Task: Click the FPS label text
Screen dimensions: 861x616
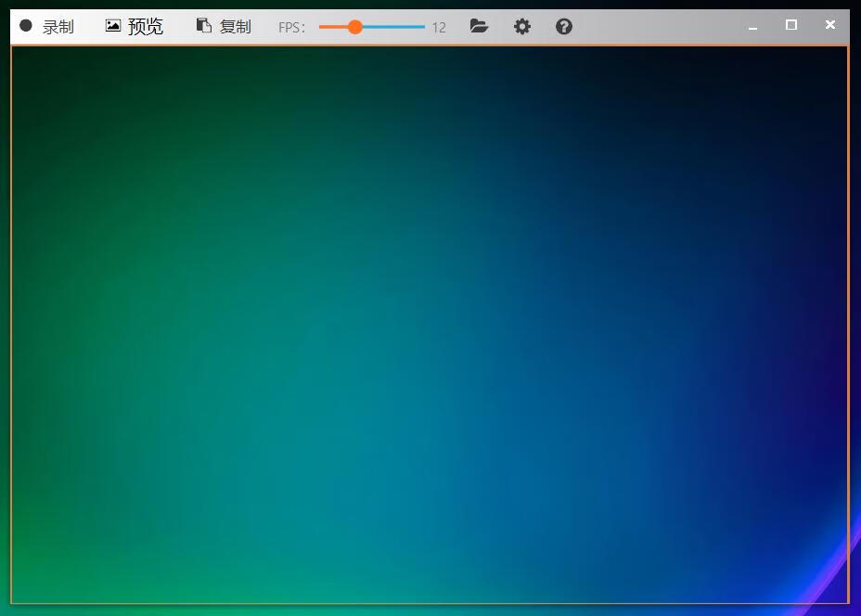Action: (291, 28)
